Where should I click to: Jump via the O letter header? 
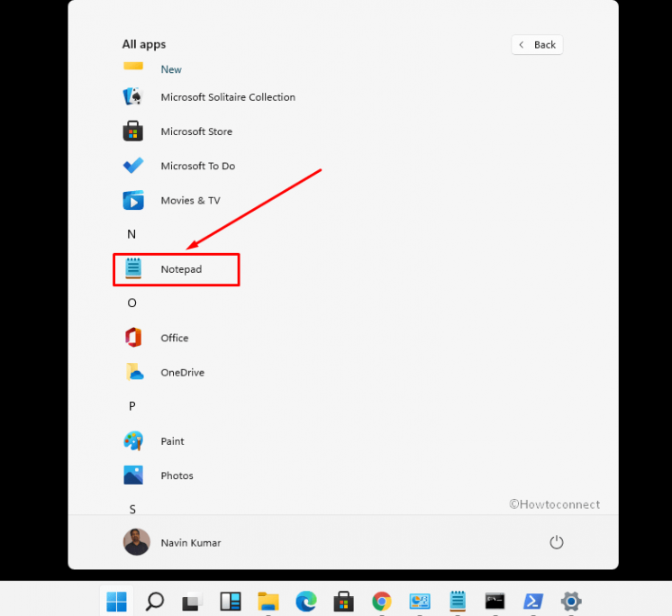tap(132, 303)
